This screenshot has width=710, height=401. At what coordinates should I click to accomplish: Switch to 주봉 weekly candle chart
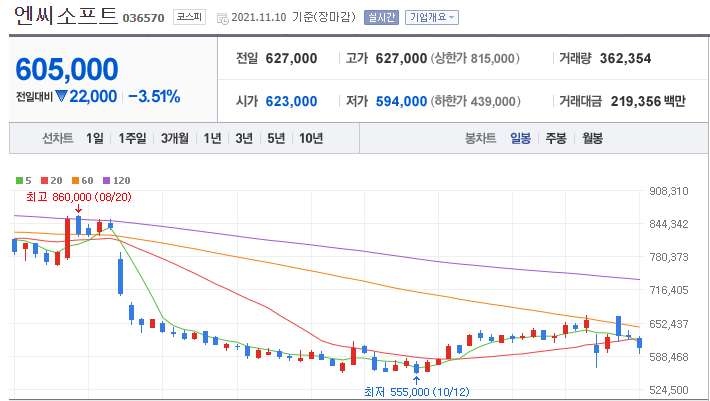[x=556, y=138]
